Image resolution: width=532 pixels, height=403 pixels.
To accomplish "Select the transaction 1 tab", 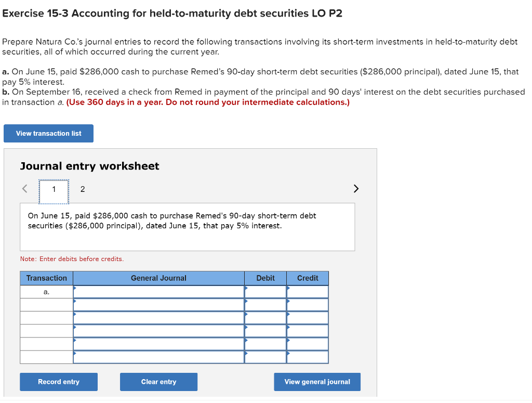I will tap(54, 189).
